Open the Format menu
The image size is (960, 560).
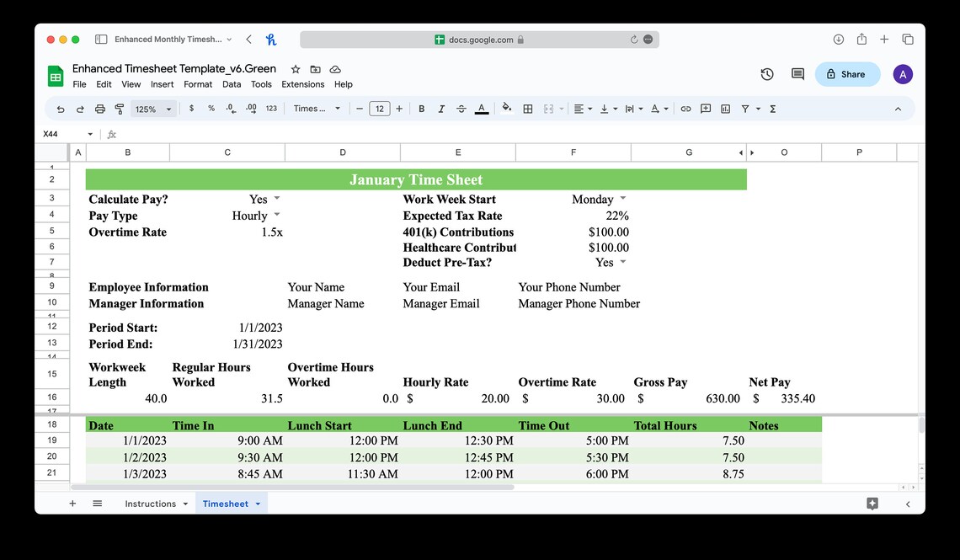(x=197, y=84)
